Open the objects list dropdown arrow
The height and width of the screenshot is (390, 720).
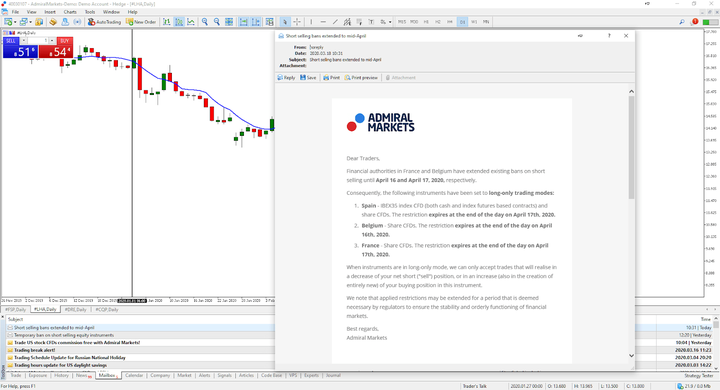390,22
